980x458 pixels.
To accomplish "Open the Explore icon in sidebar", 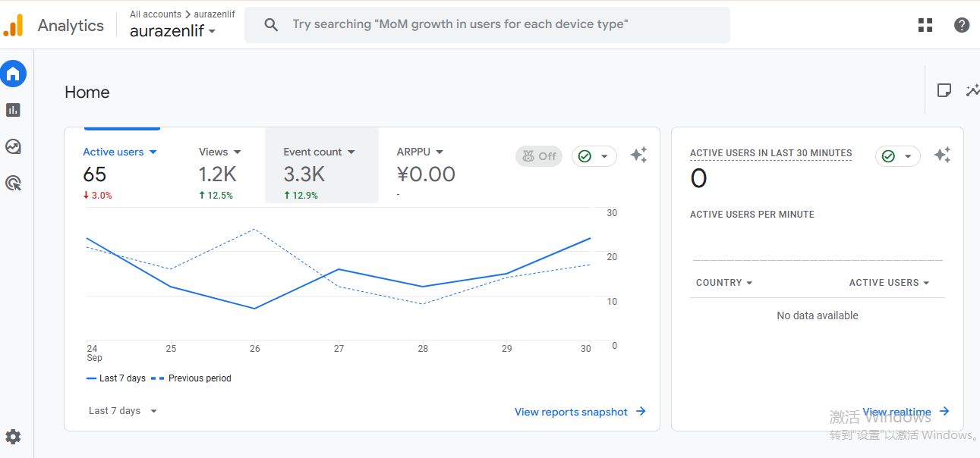I will (x=13, y=146).
